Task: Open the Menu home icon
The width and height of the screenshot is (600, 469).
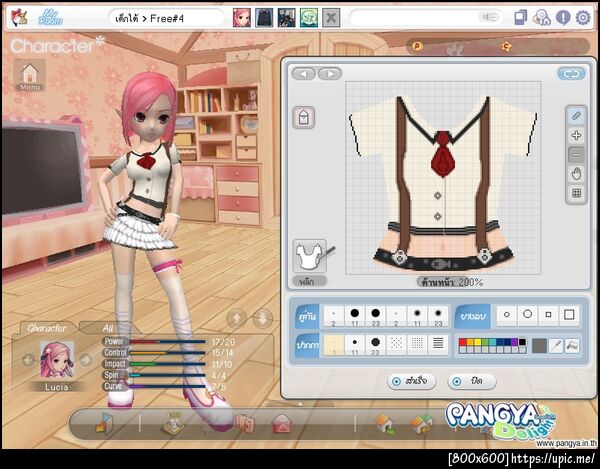Action: [x=30, y=75]
